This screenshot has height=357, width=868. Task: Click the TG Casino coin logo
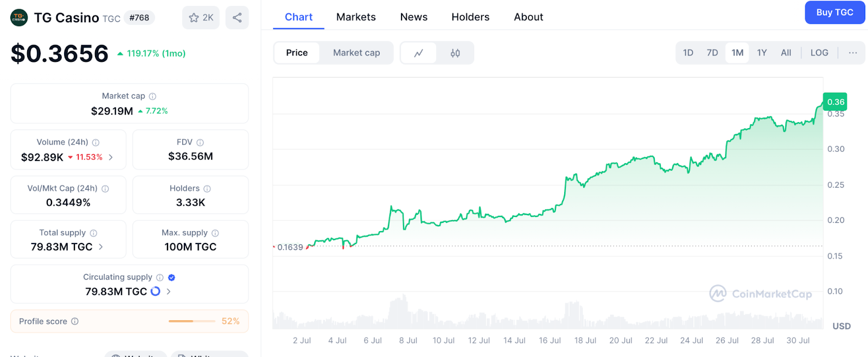click(x=19, y=17)
